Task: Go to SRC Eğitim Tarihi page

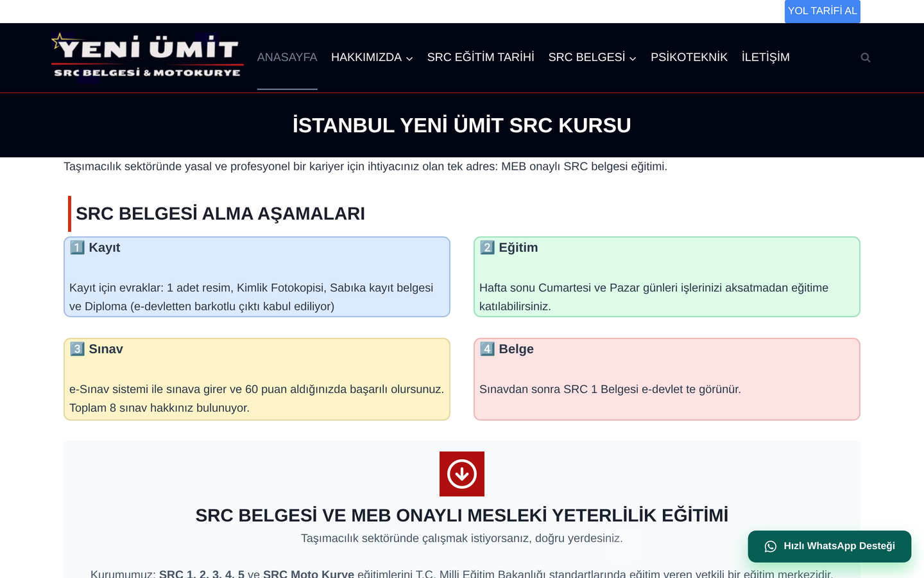Action: tap(481, 57)
